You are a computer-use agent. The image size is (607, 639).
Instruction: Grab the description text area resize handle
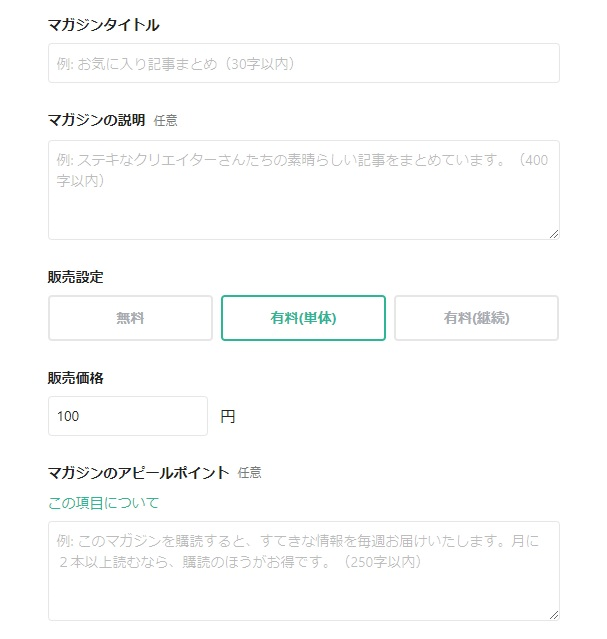553,233
